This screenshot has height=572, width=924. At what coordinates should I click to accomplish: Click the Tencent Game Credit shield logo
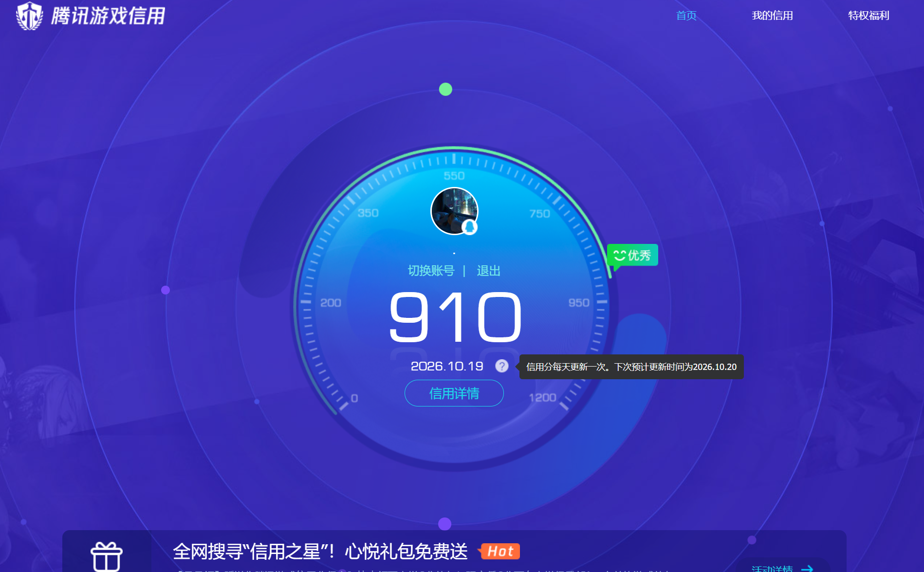tap(29, 16)
